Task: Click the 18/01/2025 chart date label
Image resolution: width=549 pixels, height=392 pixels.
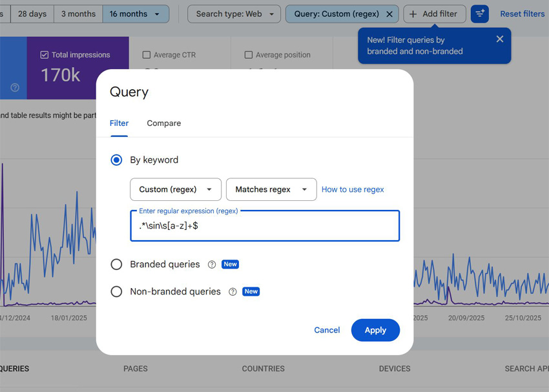Action: pos(68,318)
